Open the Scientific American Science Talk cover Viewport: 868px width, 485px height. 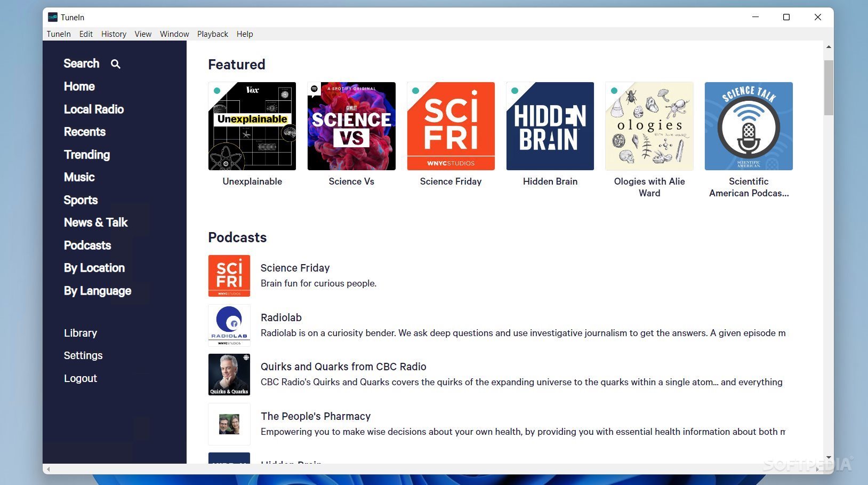tap(749, 126)
